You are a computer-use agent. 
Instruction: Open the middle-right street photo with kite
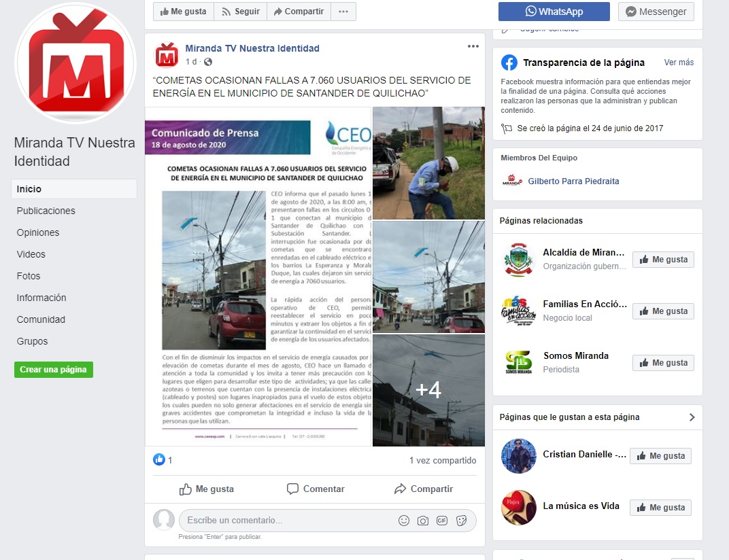[x=428, y=277]
